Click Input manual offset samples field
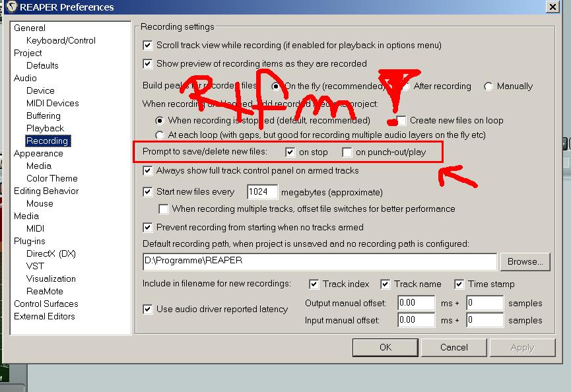Screen dimensions: 571x392 point(485,320)
